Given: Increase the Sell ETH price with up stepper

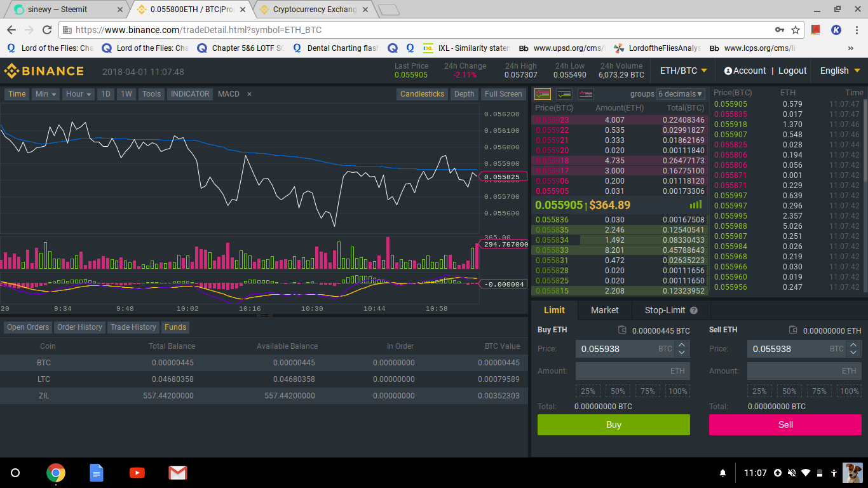Looking at the screenshot, I should [853, 345].
